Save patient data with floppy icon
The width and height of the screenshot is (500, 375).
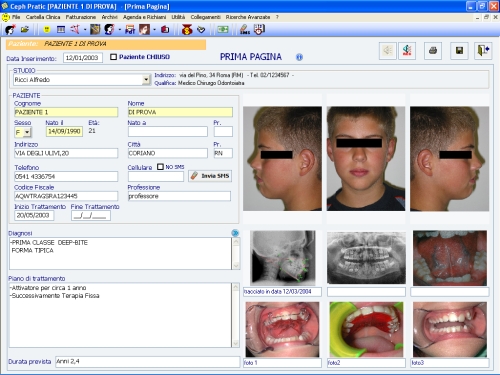click(459, 51)
